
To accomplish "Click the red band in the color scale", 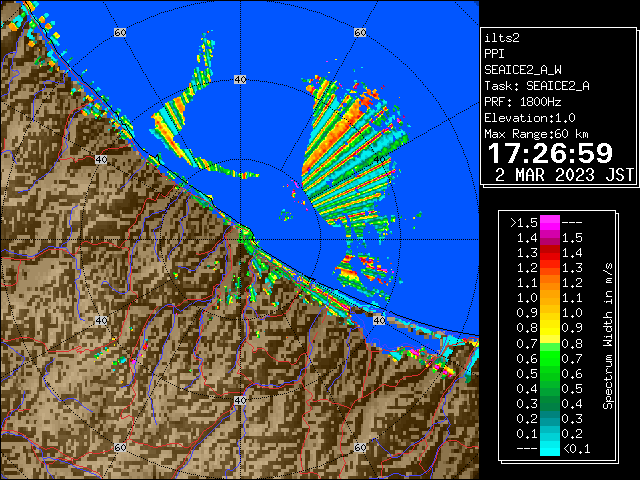I will pos(550,256).
